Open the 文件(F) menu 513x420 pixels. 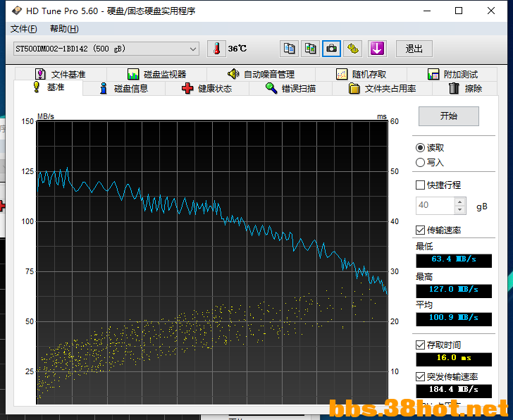click(x=23, y=29)
